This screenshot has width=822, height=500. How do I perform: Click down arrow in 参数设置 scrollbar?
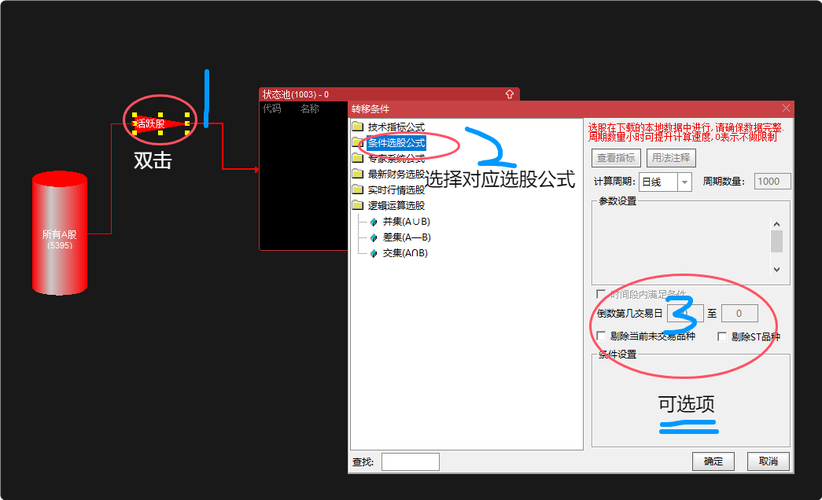[x=777, y=269]
